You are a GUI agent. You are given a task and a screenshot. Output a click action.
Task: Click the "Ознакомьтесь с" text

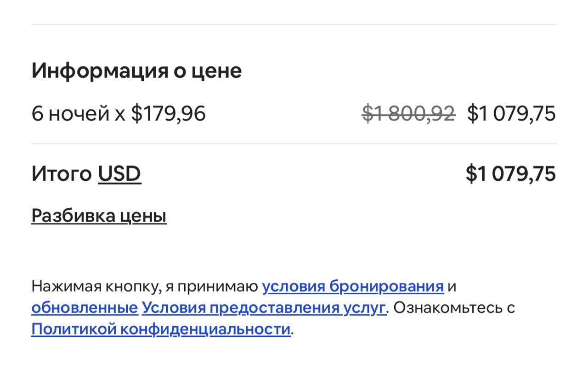tap(454, 307)
